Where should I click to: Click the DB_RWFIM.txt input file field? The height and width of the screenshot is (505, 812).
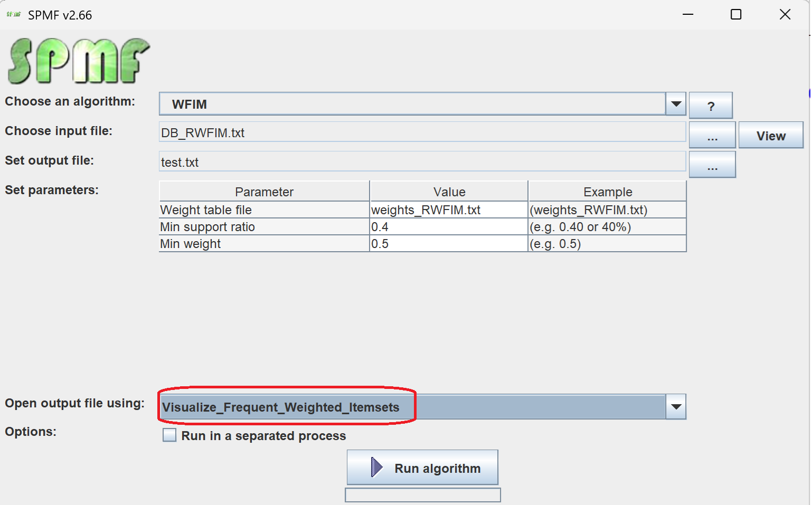coord(422,132)
